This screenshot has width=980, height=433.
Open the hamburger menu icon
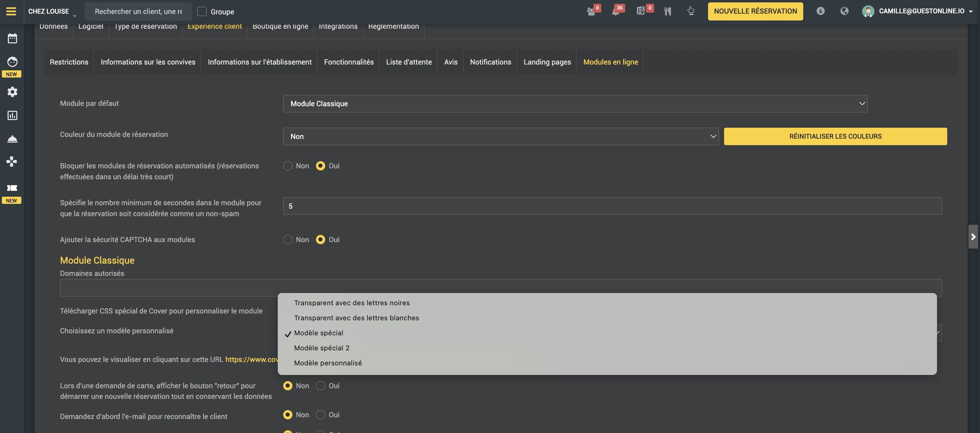[x=11, y=11]
